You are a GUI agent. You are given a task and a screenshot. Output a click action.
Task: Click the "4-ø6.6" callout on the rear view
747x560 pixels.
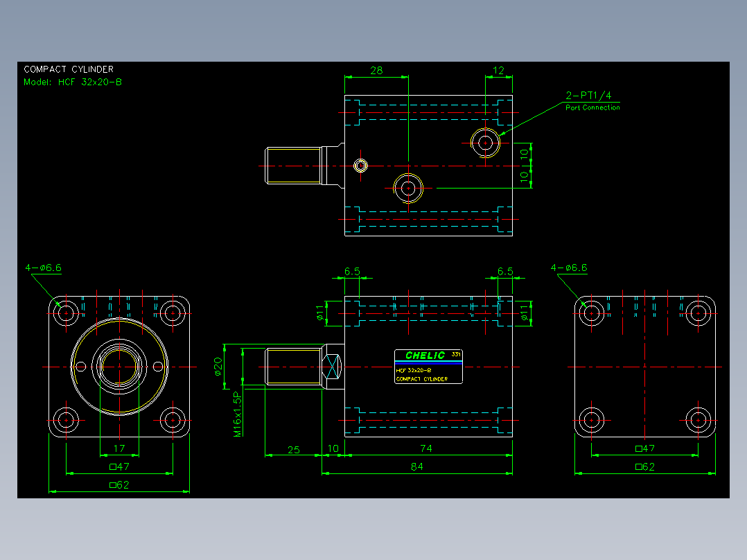coord(569,268)
